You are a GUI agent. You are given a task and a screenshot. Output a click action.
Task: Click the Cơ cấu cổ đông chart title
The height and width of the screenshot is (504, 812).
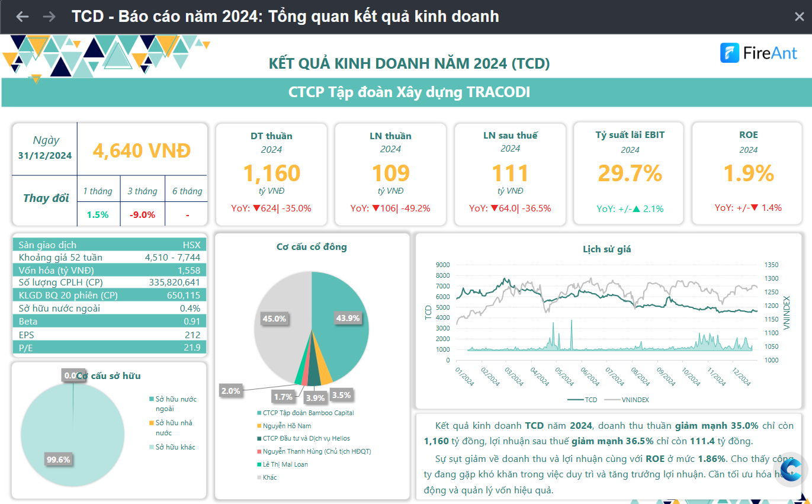[x=312, y=247]
